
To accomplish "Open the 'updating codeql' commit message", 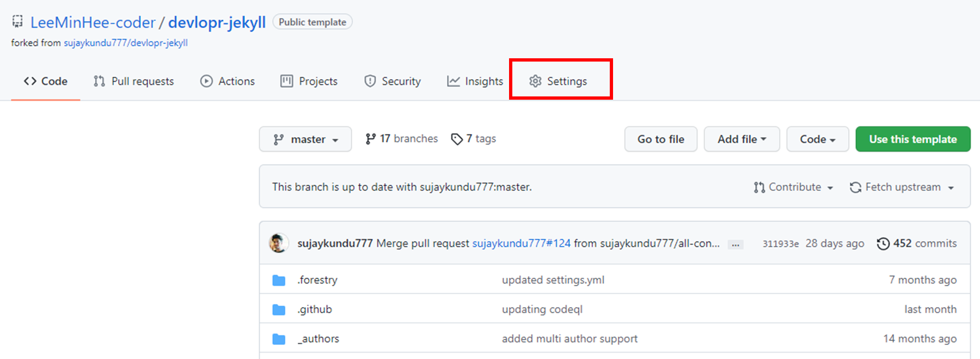I will coord(542,309).
